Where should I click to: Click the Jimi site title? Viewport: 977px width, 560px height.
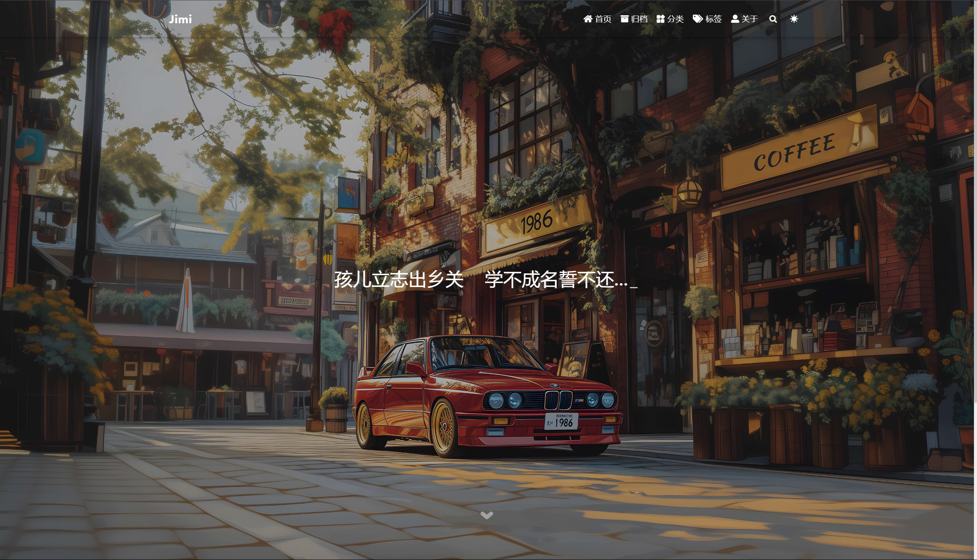point(180,19)
